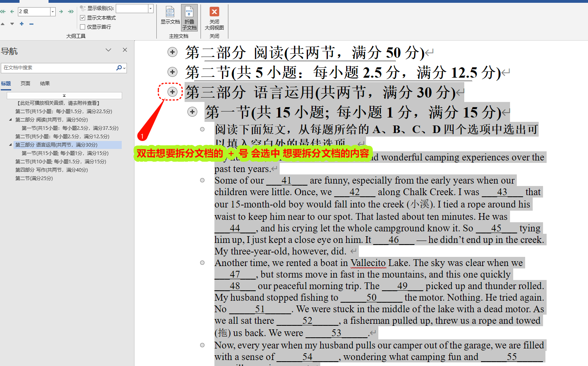Move the selected outline item down
Viewport: 588px width, 366px height.
tap(12, 24)
